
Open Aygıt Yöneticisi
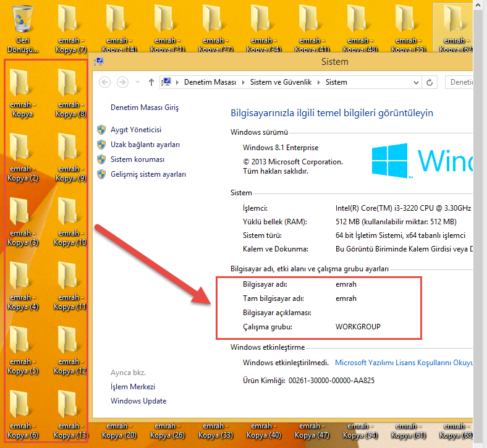(x=136, y=130)
